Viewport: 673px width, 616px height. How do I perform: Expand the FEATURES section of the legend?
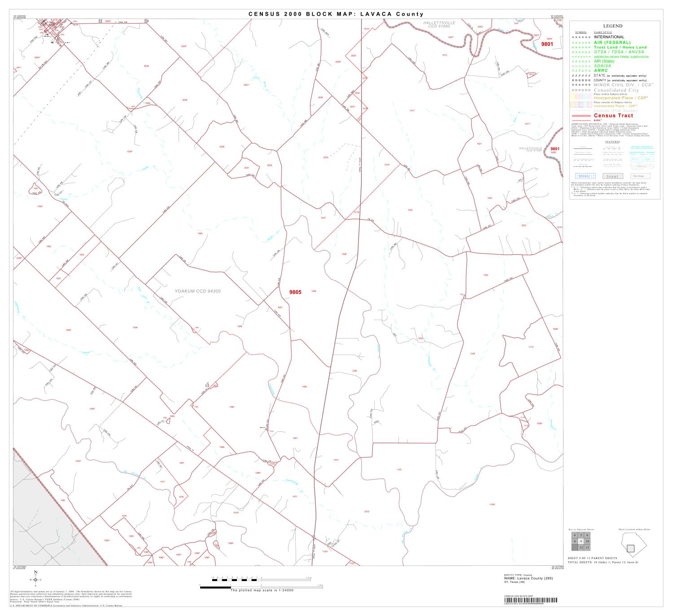pos(612,141)
